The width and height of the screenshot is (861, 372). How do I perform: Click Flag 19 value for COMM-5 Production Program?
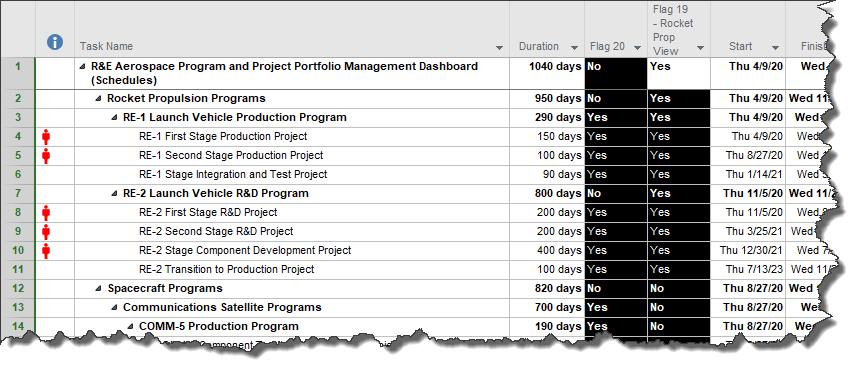[679, 327]
